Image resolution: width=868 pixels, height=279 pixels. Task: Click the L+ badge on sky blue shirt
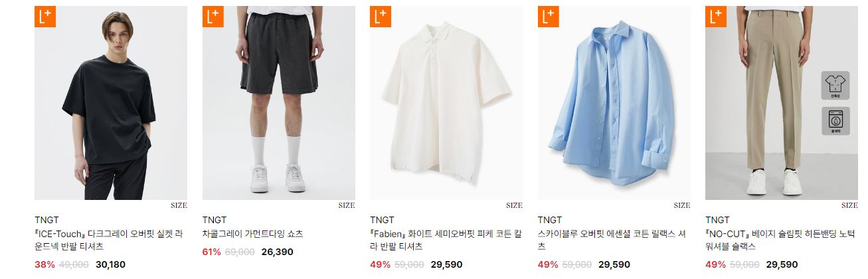[549, 17]
